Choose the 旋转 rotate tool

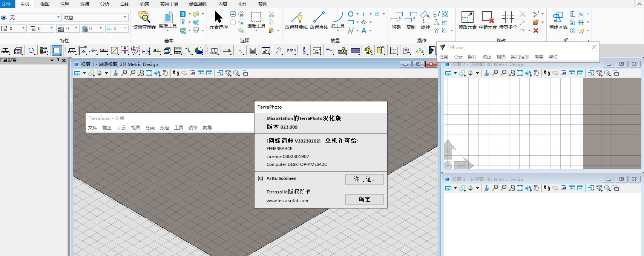tap(425, 20)
